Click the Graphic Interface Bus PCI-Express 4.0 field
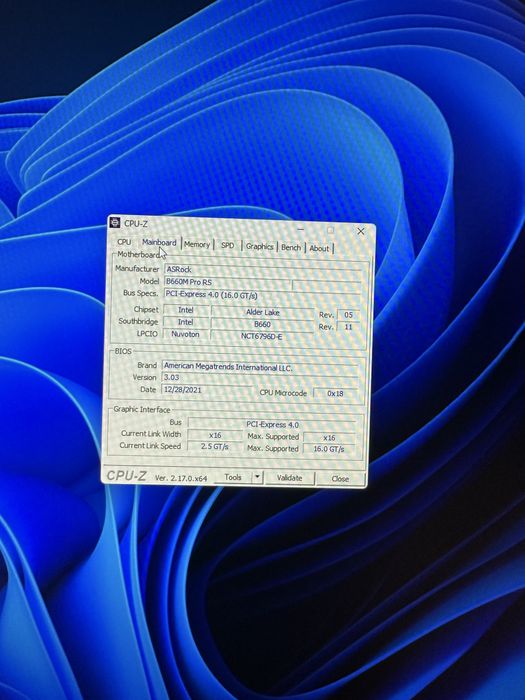Screen dimensions: 525x700 [x=272, y=424]
